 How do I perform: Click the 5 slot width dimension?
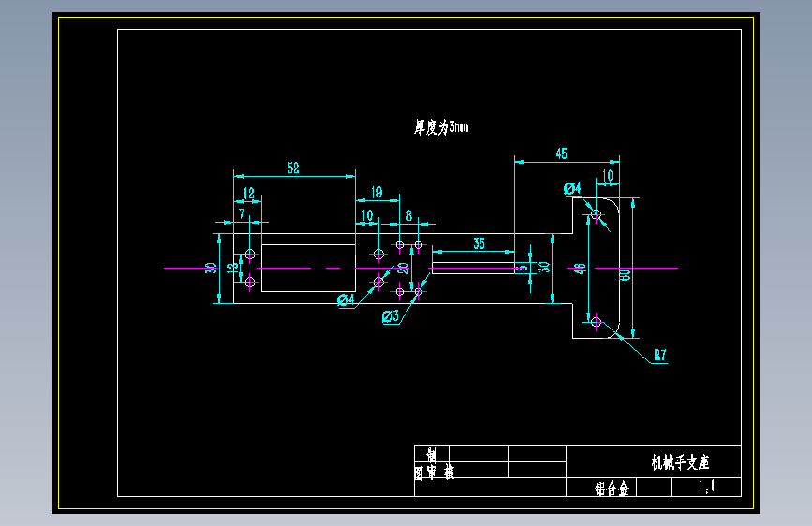click(523, 268)
